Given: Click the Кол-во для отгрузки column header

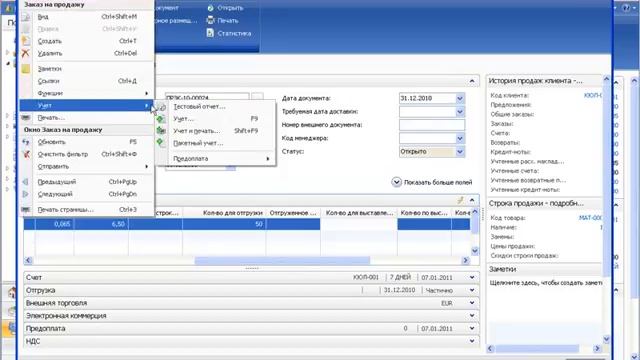Looking at the screenshot, I should (224, 213).
